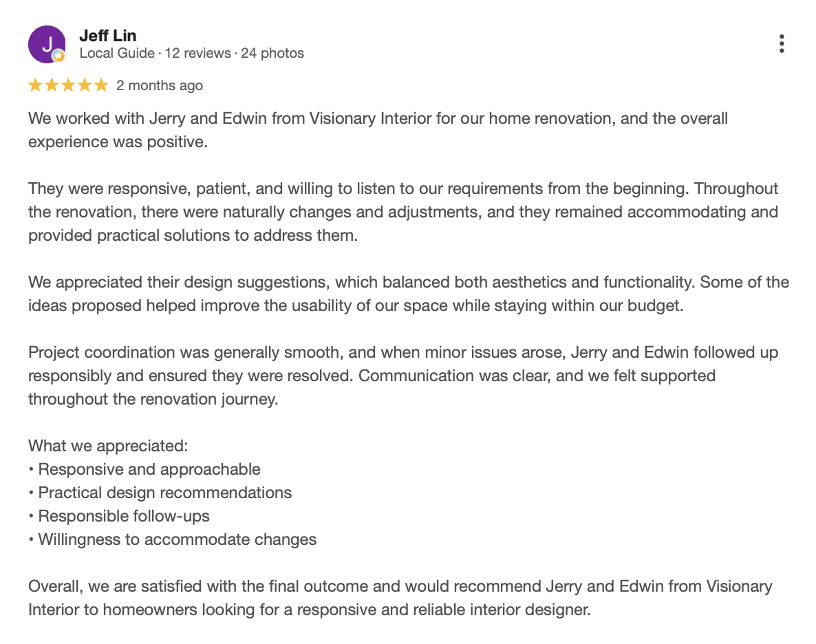
Task: Open the three-dot review options menu
Action: point(781,44)
